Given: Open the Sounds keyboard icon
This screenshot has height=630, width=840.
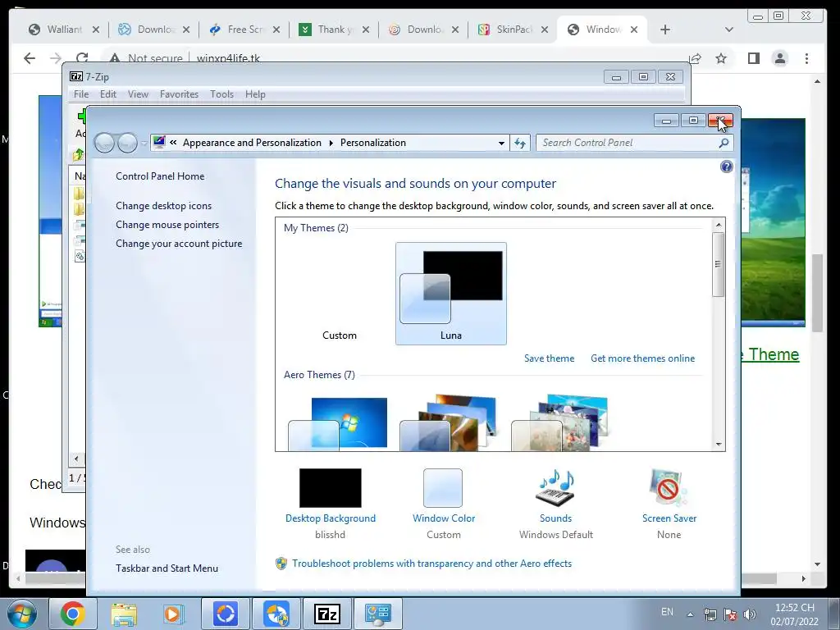Looking at the screenshot, I should (x=555, y=487).
